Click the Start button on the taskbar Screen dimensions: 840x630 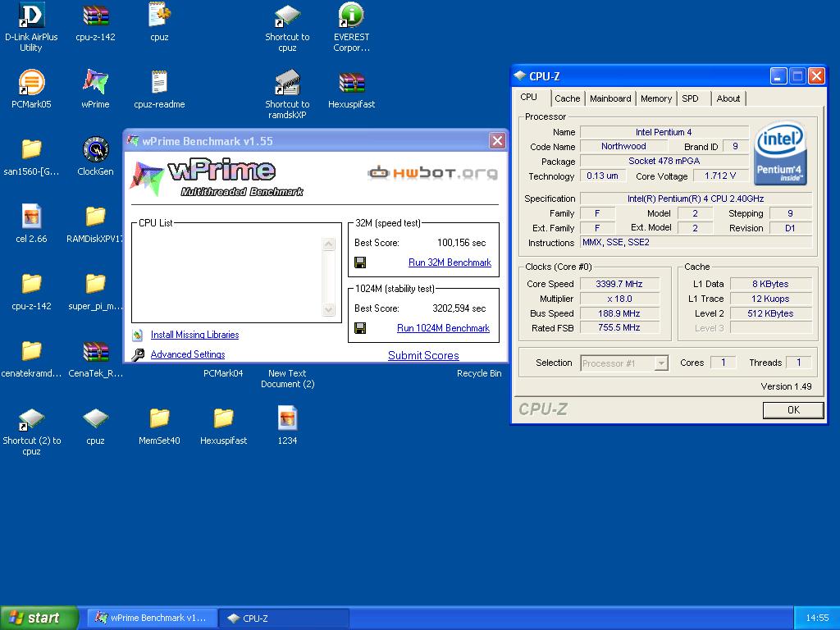point(39,618)
